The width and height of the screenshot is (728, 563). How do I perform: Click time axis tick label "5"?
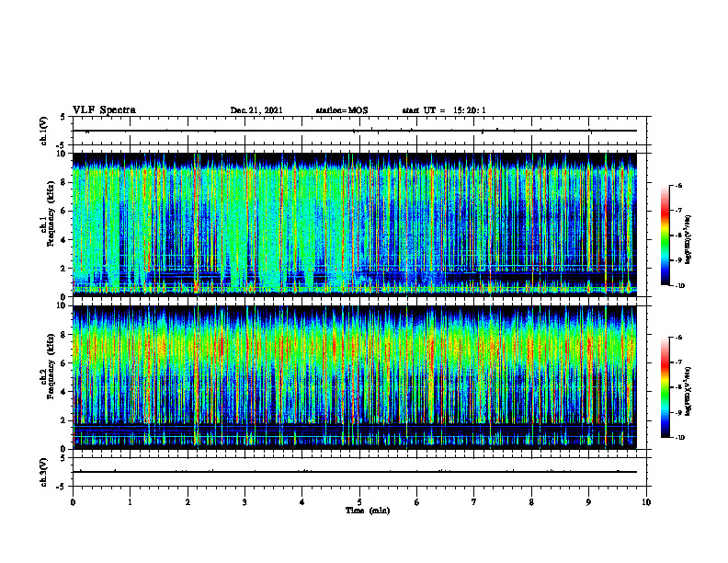pos(359,502)
